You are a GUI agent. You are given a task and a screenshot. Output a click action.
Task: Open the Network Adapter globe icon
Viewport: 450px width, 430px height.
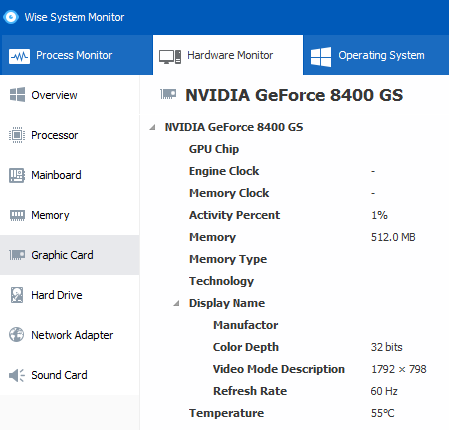[x=17, y=335]
